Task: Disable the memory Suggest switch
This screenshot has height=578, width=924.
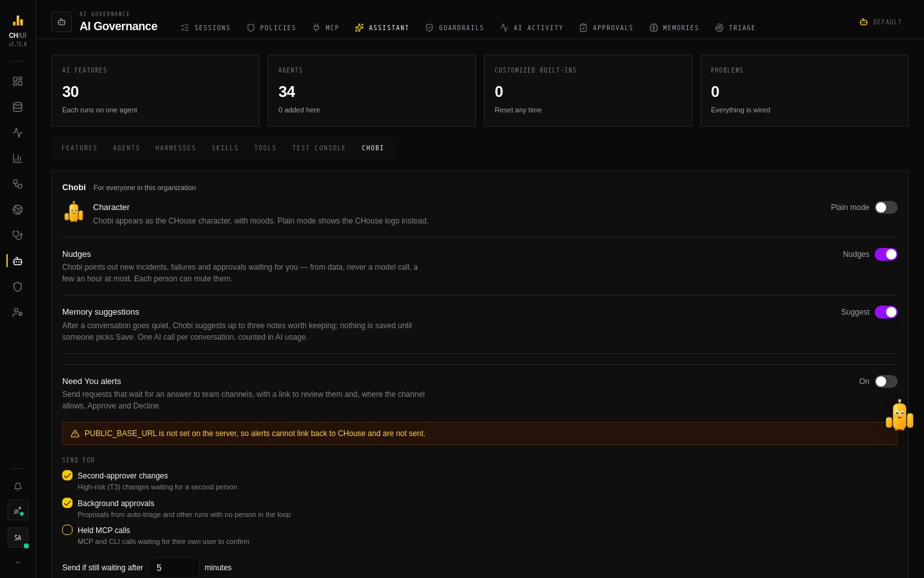Action: (x=886, y=312)
